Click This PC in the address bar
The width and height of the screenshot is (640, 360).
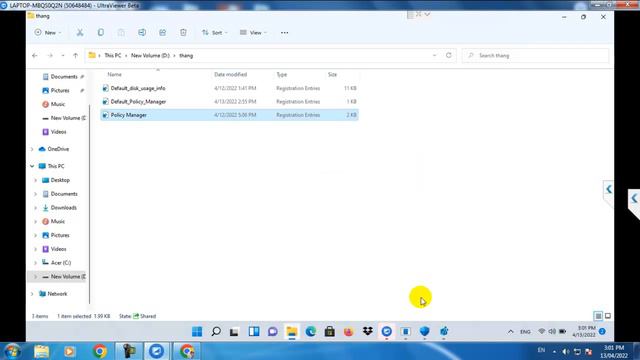[113, 56]
